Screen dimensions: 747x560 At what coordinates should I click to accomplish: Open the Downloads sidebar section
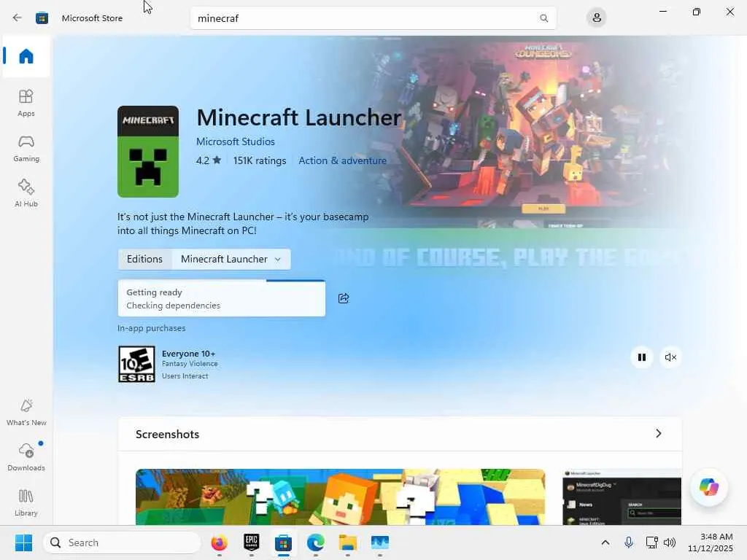[26, 457]
